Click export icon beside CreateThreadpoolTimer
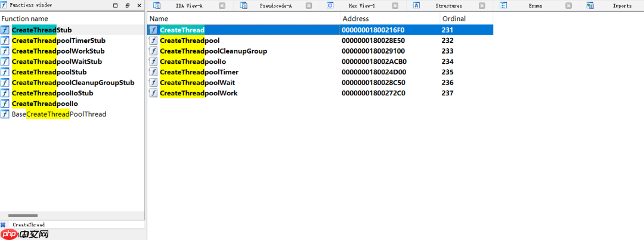Screen dimensions: 644x240 pyautogui.click(x=153, y=72)
